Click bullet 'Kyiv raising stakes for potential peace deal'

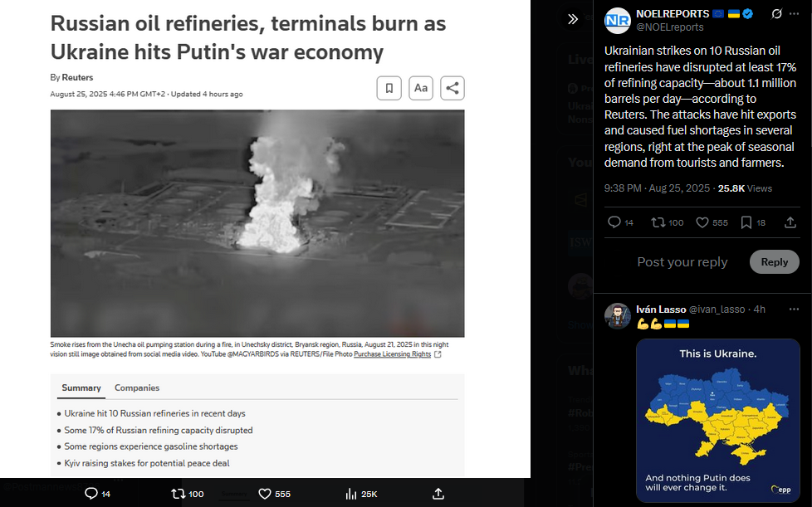pos(147,463)
